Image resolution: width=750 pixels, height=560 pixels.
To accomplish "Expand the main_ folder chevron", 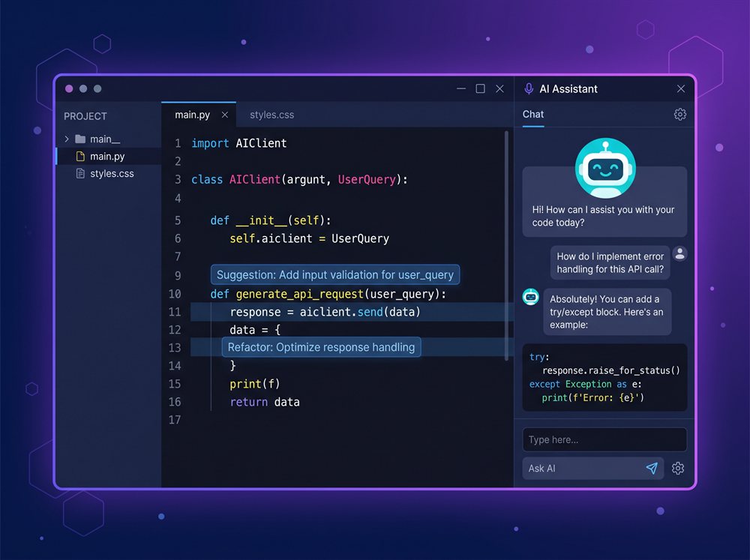I will (x=67, y=139).
